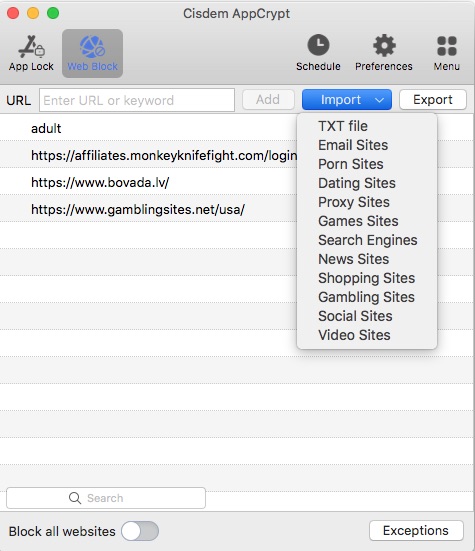Image resolution: width=475 pixels, height=551 pixels.
Task: Select Gambling Sites import option
Action: click(366, 297)
